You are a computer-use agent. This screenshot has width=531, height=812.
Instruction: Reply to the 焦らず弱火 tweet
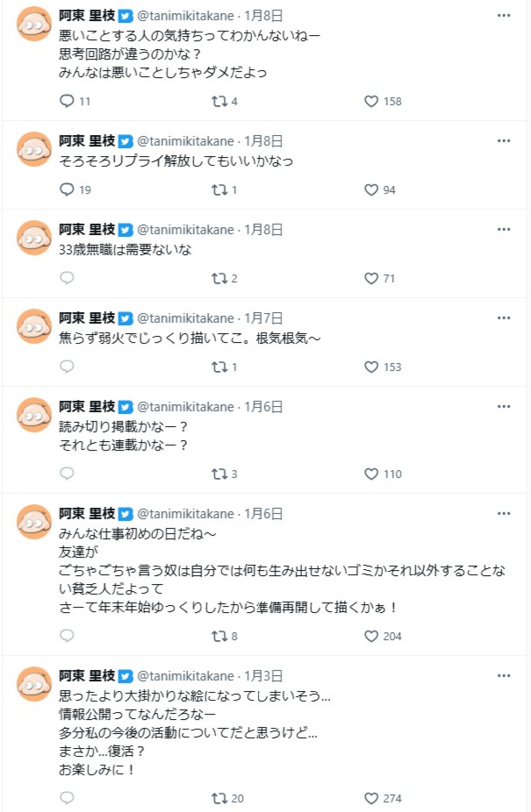(67, 367)
